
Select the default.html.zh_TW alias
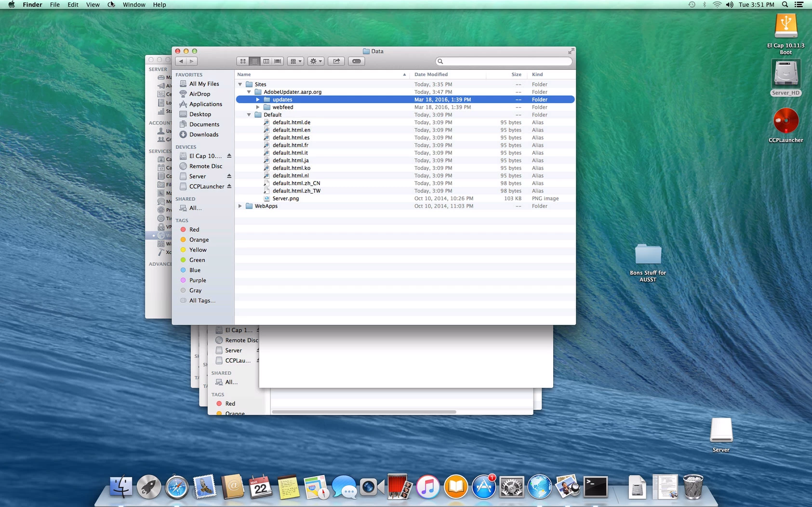tap(405, 191)
